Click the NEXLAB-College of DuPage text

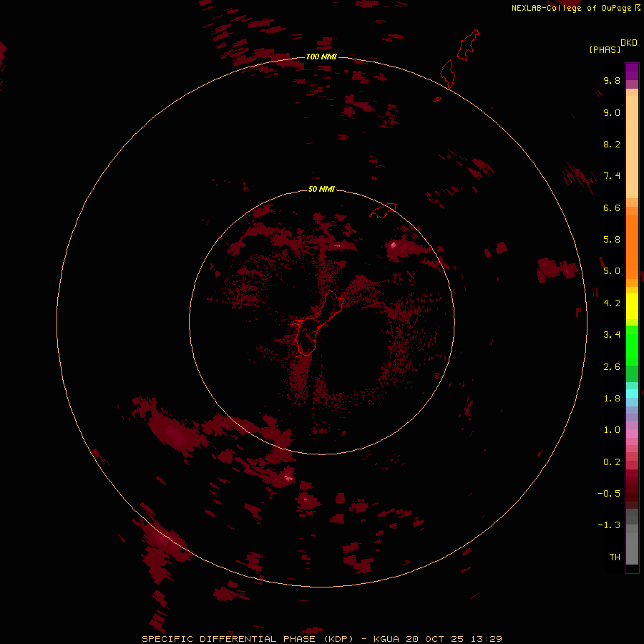pos(571,8)
